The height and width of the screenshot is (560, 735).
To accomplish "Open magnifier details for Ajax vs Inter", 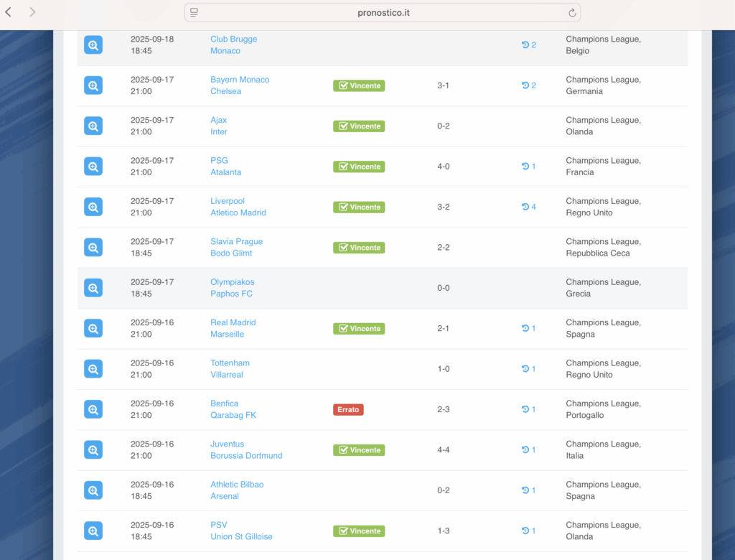I will (93, 126).
